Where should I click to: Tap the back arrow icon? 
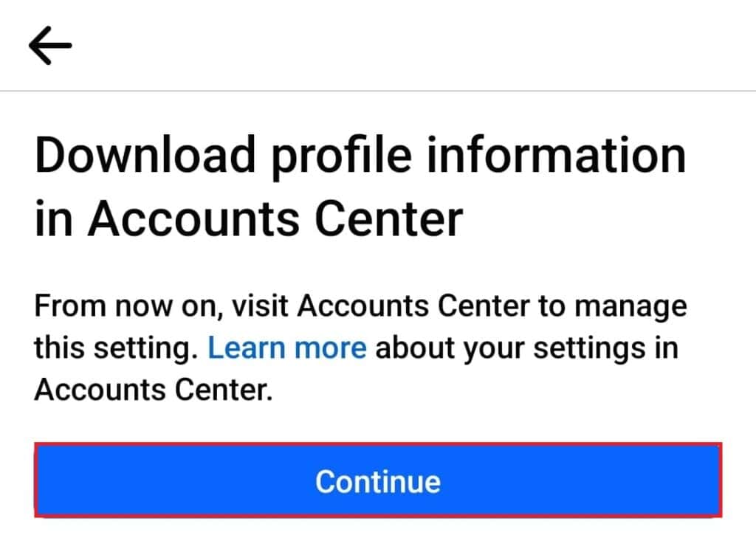click(x=50, y=46)
